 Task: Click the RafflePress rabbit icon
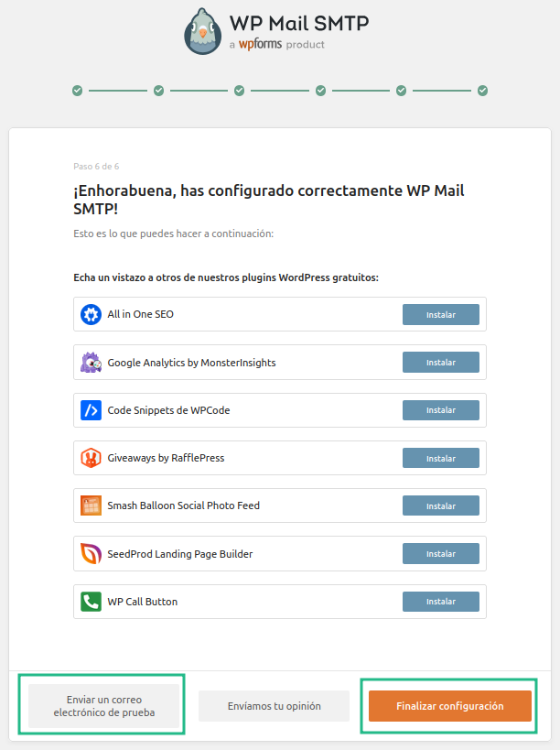tap(91, 458)
